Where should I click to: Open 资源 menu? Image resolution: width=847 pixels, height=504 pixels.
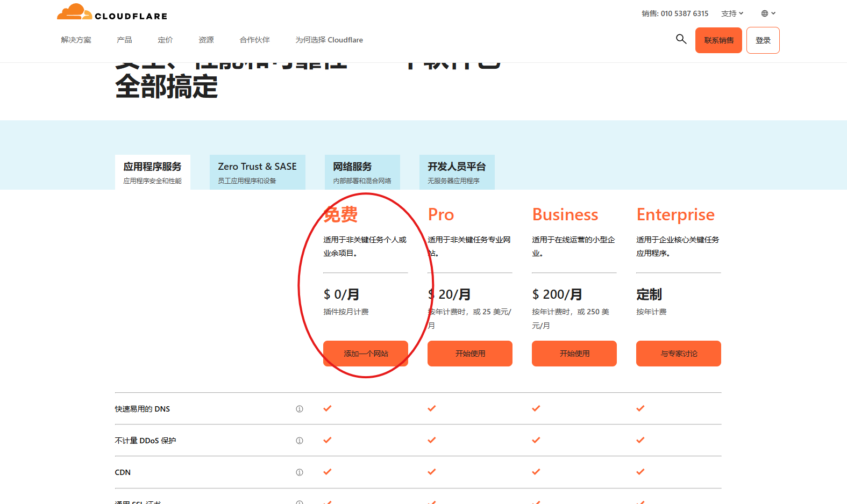(206, 40)
